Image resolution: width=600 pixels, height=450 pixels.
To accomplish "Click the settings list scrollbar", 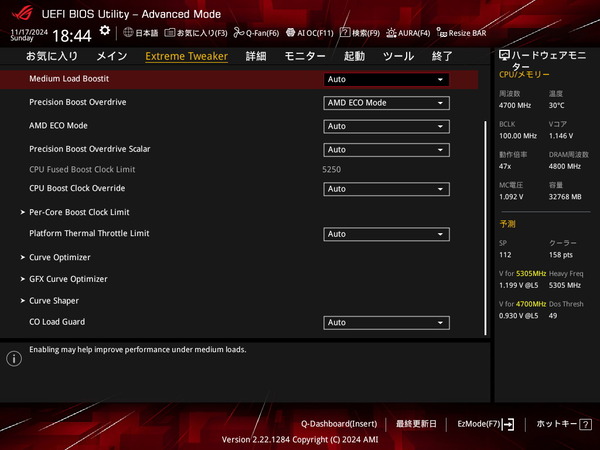I will coord(486,228).
